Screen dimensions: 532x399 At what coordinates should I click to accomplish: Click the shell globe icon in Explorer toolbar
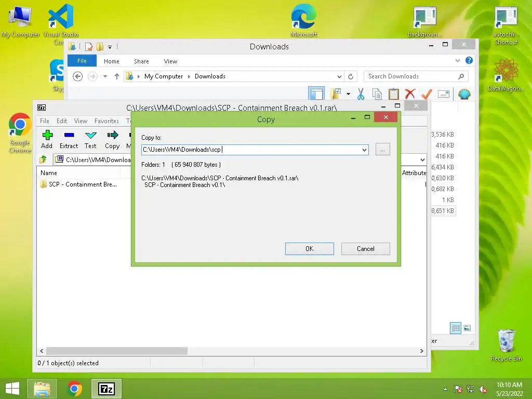tap(464, 94)
